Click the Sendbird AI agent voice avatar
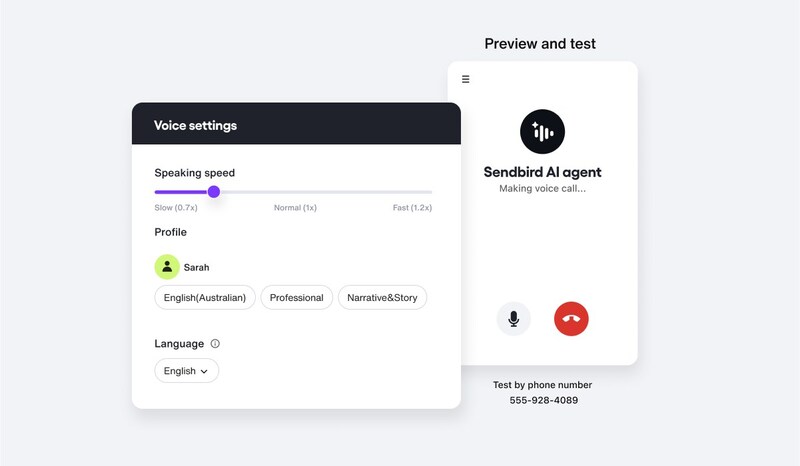800x466 pixels. [542, 132]
